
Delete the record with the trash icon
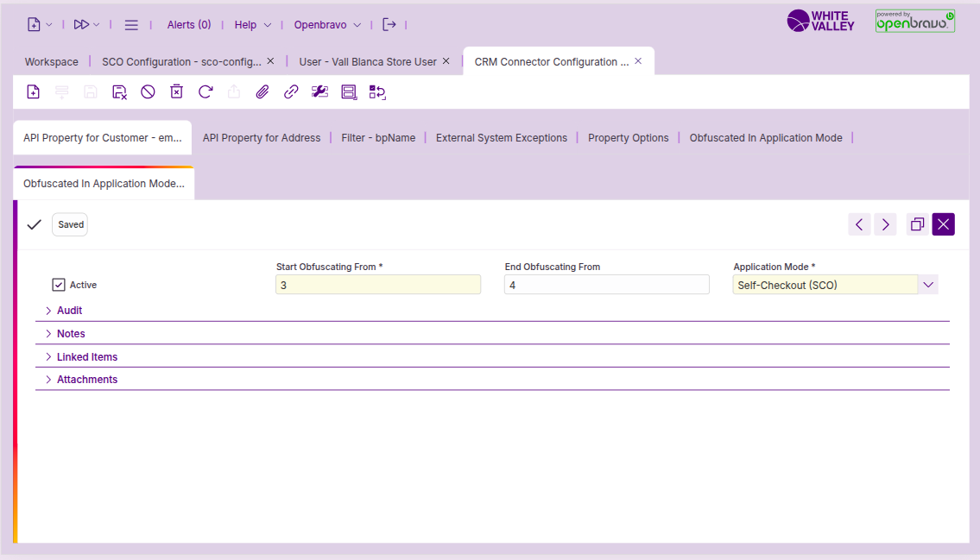[x=176, y=91]
